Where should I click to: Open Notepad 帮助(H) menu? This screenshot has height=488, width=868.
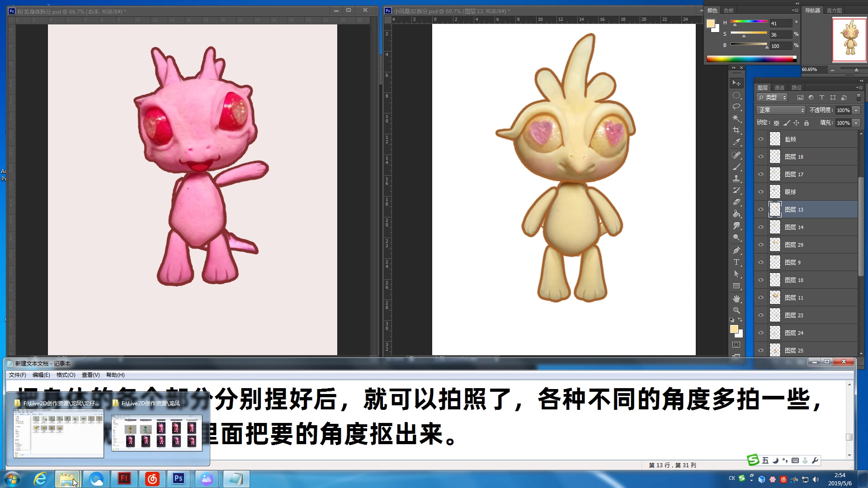pyautogui.click(x=115, y=375)
